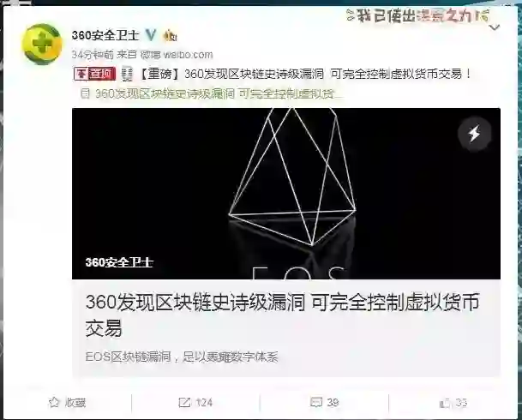
Task: Click the microphone emoji before 重磅
Action: 127,74
